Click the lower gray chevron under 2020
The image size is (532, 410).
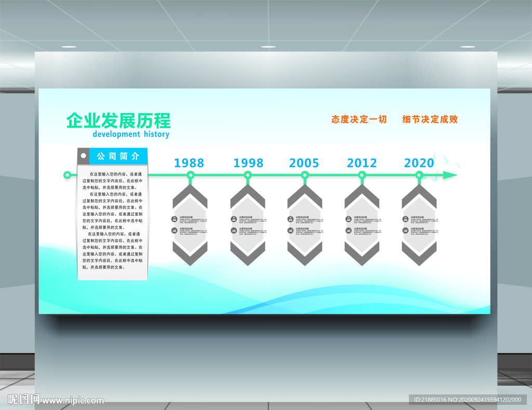(x=419, y=254)
